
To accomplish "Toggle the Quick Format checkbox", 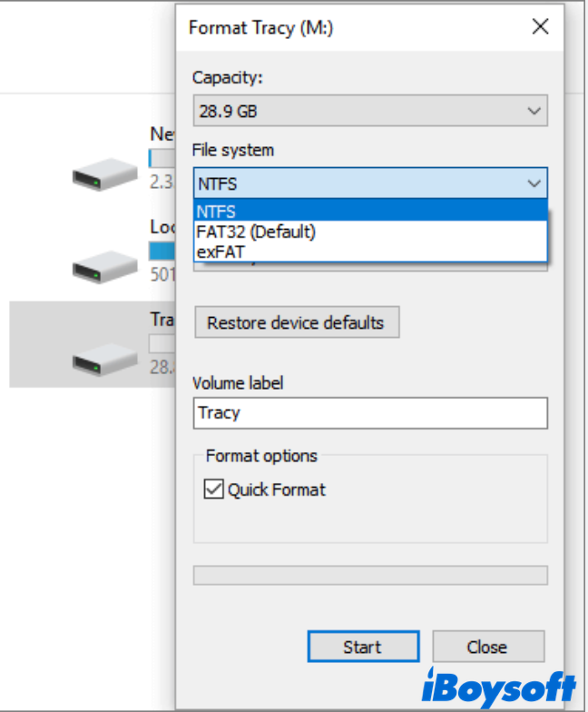I will [214, 489].
